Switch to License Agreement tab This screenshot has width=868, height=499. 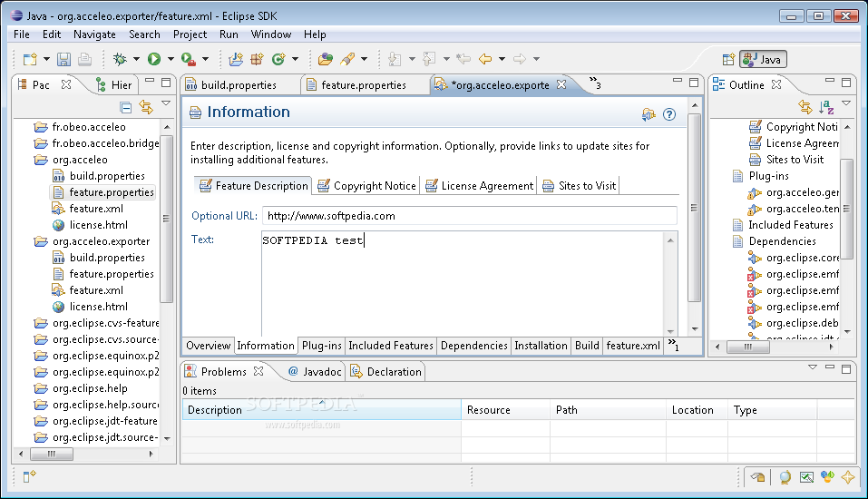(480, 185)
